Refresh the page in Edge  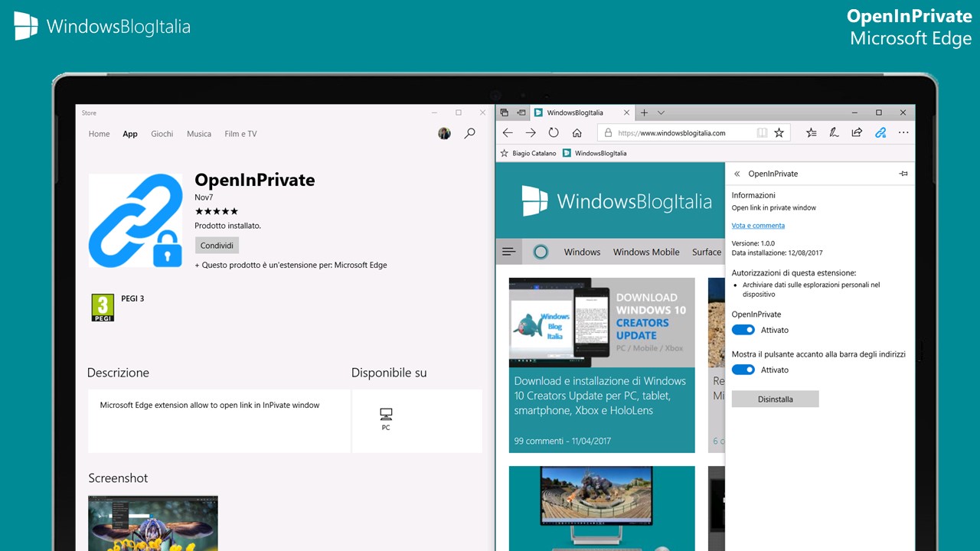point(554,132)
